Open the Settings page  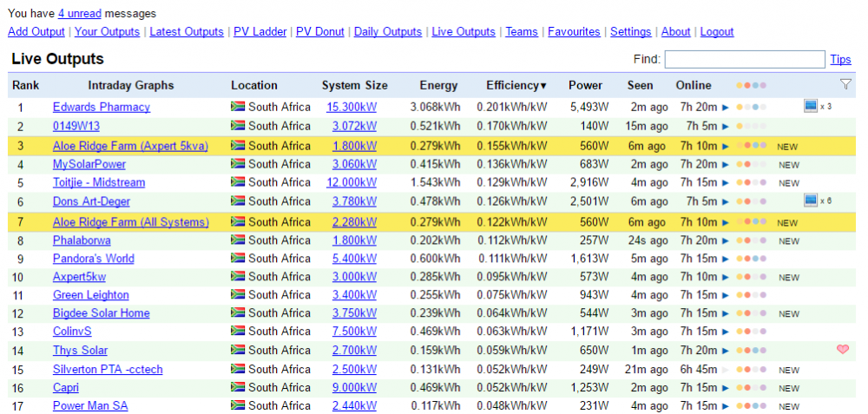click(630, 31)
